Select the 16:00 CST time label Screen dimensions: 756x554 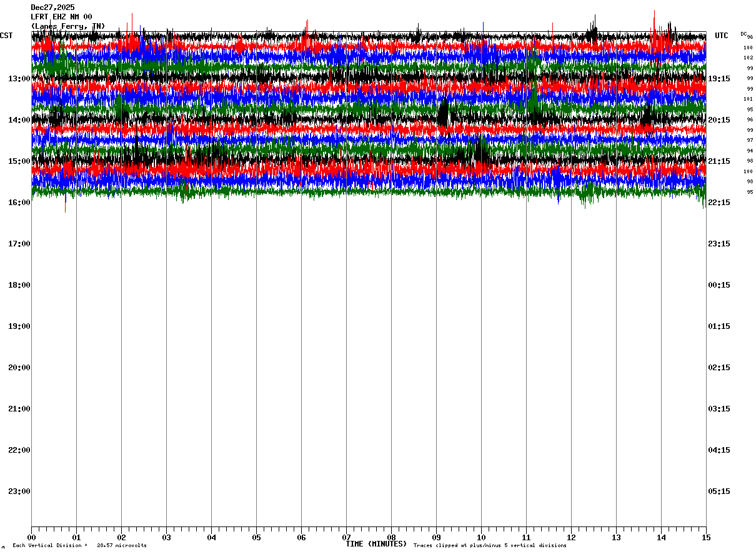19,203
